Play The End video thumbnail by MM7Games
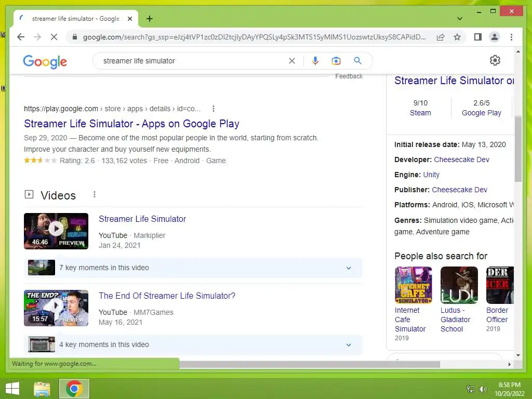The width and height of the screenshot is (532, 399). click(56, 308)
